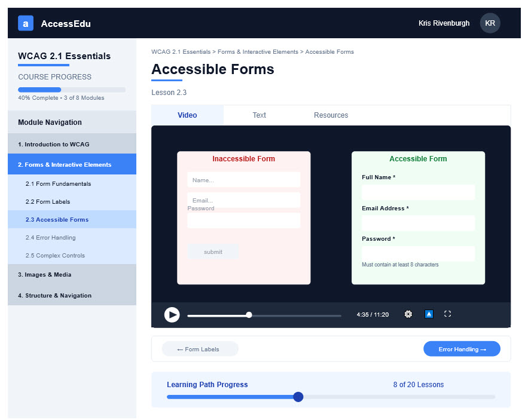
Task: Click the Error Handling navigation button
Action: click(x=462, y=348)
